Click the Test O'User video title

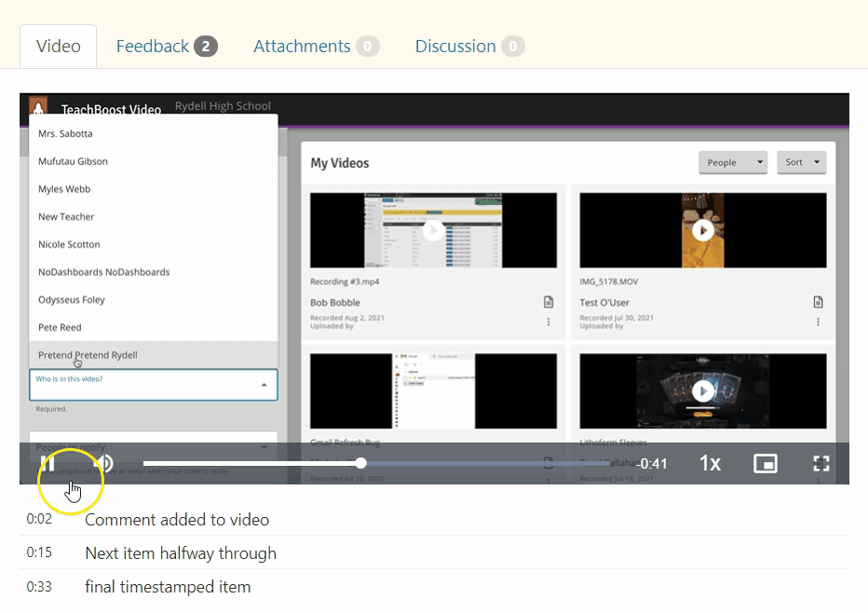pyautogui.click(x=604, y=303)
